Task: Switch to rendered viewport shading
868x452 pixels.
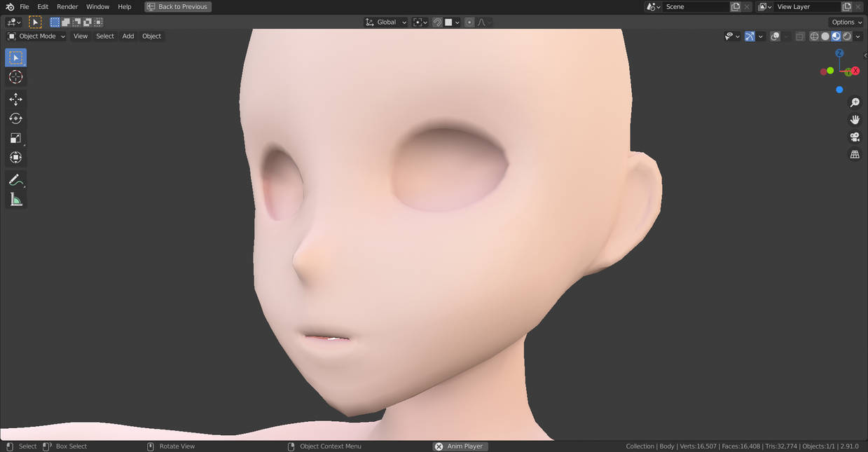Action: tap(847, 36)
